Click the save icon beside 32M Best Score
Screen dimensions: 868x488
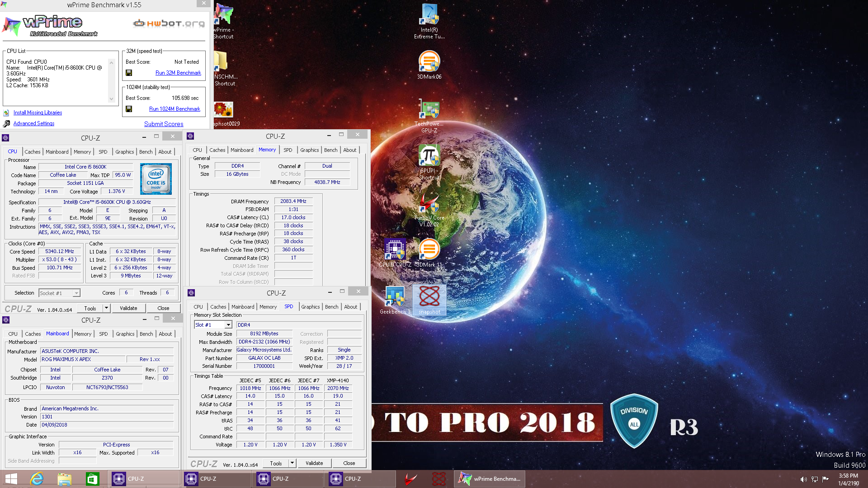pyautogui.click(x=129, y=73)
